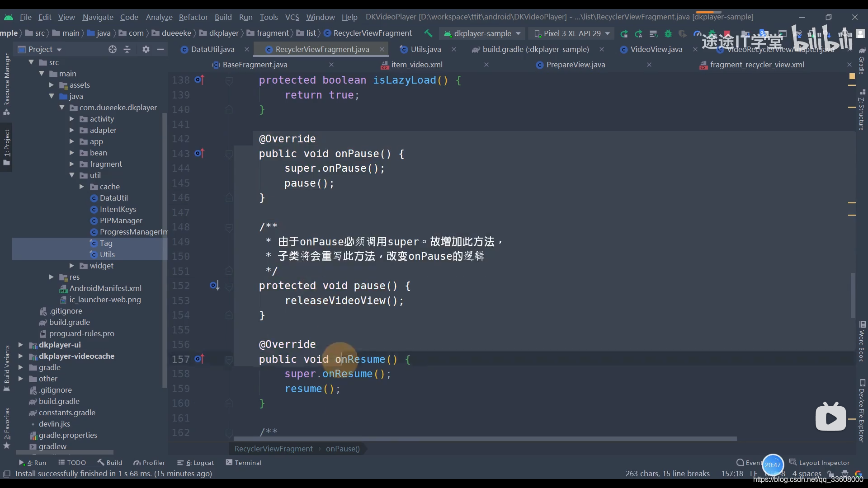
Task: Expand the activity package
Action: click(71, 118)
